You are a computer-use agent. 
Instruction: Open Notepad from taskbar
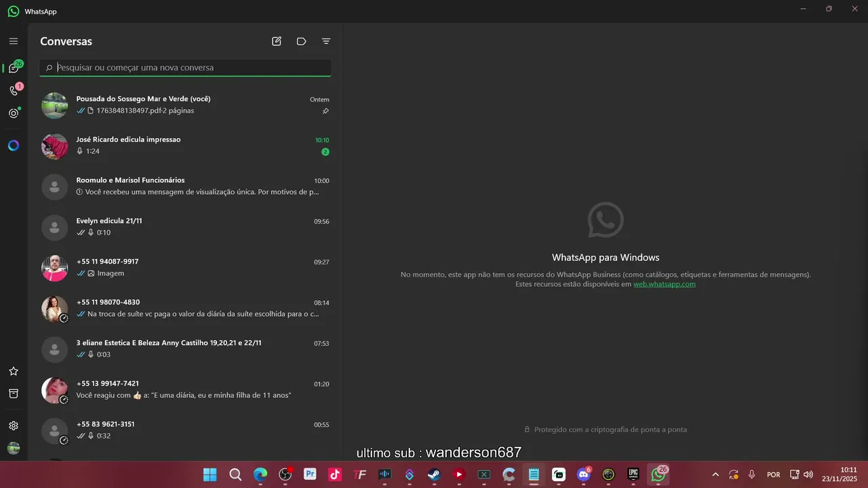[534, 474]
